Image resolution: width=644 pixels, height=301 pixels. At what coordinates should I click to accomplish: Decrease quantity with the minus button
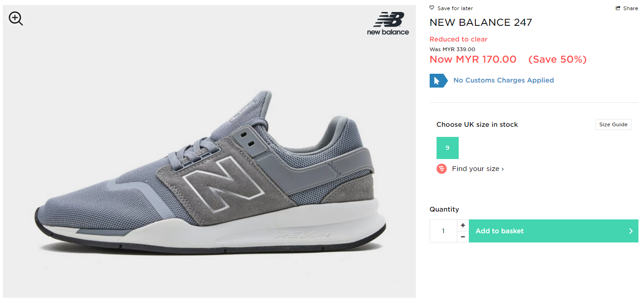coord(463,237)
